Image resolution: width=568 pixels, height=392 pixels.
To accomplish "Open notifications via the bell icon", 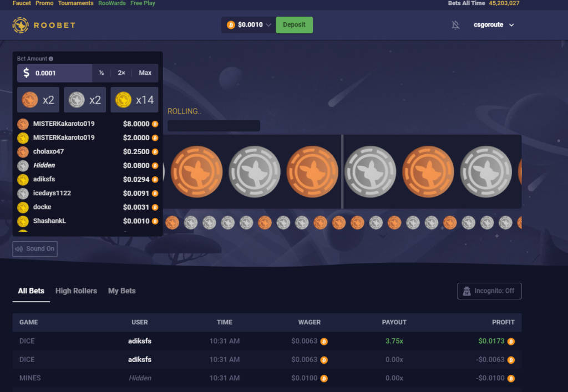I will [x=455, y=25].
